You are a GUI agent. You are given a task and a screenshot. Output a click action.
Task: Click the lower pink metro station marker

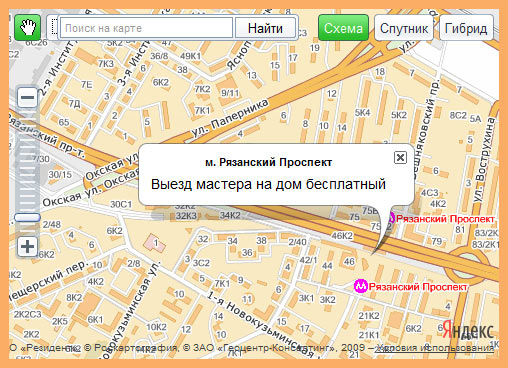(360, 286)
